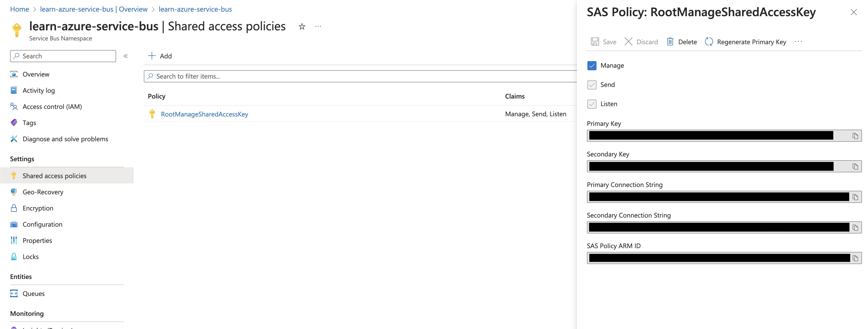
Task: Toggle the Listen checkbox off
Action: coord(592,103)
